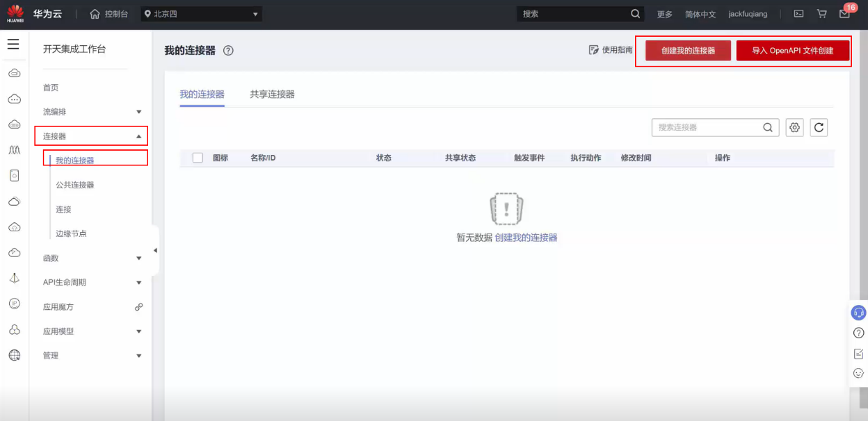Expand the 应用模型 menu arrow

138,331
